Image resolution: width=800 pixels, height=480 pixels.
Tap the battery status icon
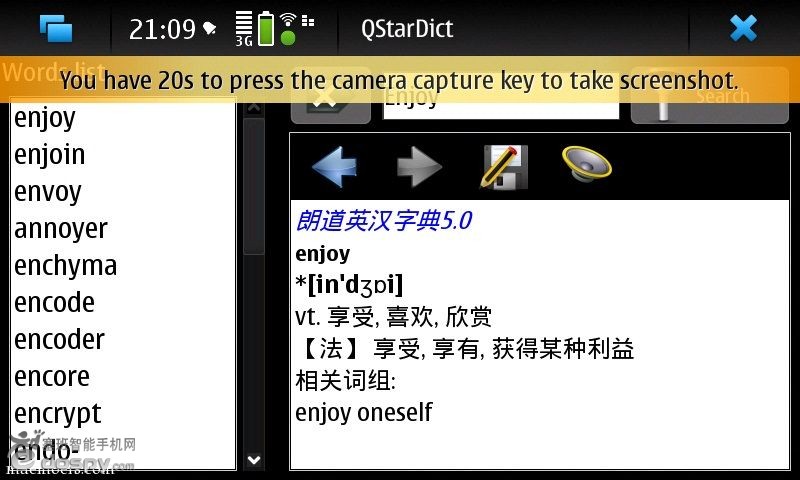point(265,29)
